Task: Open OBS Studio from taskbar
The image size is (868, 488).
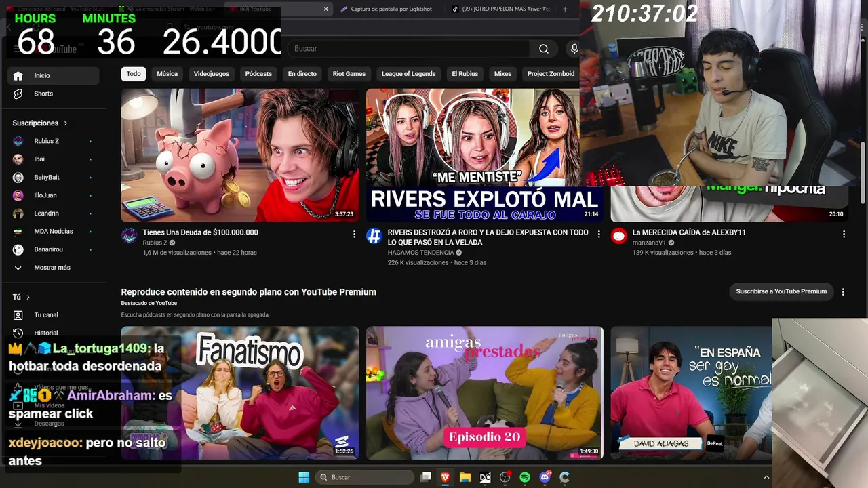Action: (505, 477)
